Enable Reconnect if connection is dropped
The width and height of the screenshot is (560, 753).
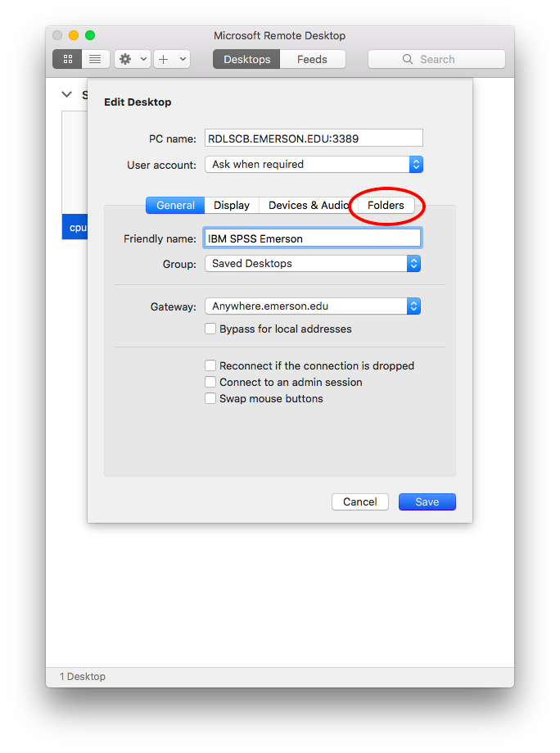(x=210, y=366)
